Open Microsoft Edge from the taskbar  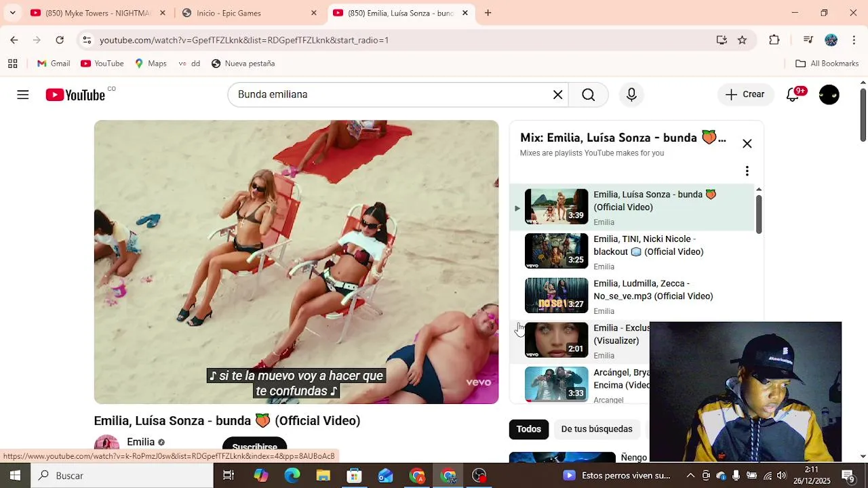pos(292,476)
